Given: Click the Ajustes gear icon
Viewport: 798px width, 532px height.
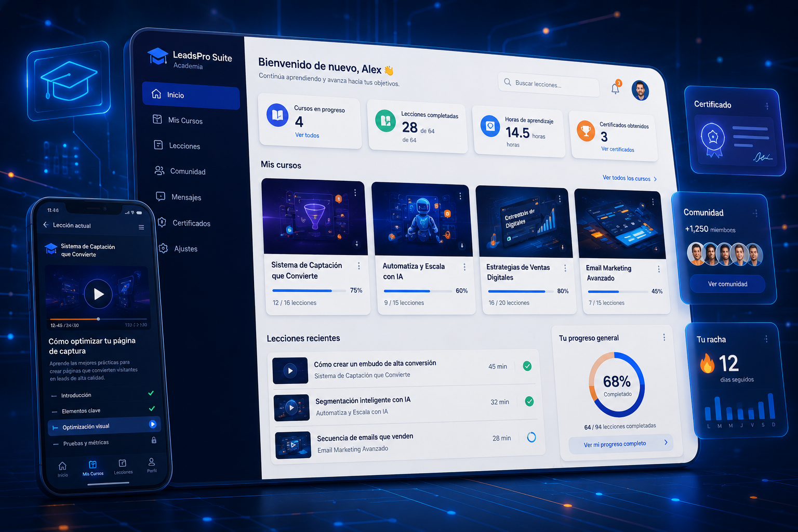Looking at the screenshot, I should (x=163, y=248).
